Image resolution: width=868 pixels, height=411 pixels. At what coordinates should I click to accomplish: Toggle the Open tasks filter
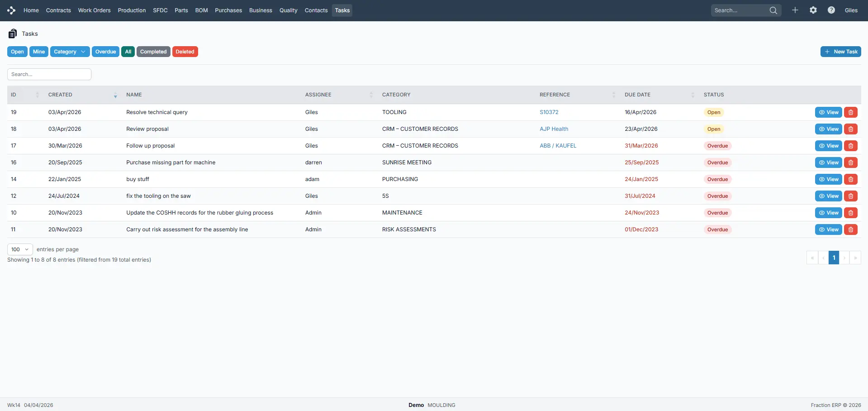(17, 52)
